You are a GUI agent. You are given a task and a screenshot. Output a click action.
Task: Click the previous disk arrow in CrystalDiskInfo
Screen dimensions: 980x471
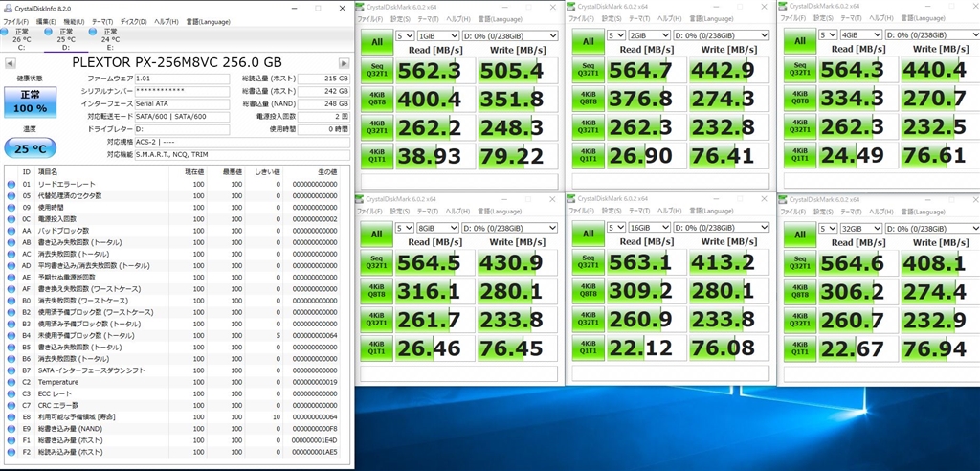[x=10, y=63]
